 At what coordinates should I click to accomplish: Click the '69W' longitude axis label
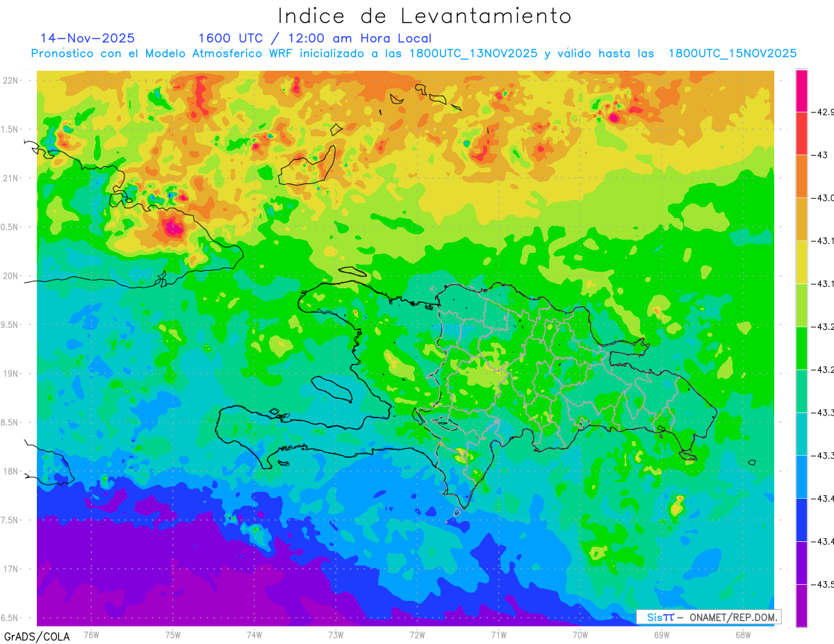pos(662,634)
